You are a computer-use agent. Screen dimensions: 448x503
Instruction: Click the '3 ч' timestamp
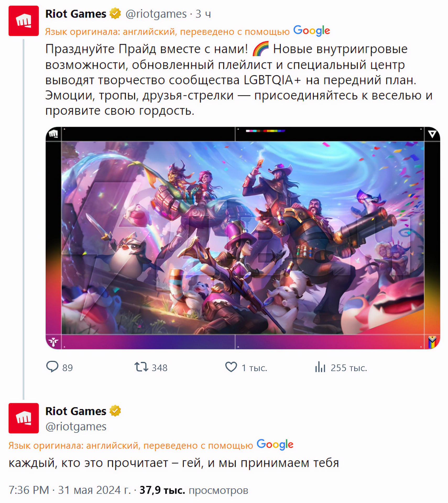tap(203, 14)
